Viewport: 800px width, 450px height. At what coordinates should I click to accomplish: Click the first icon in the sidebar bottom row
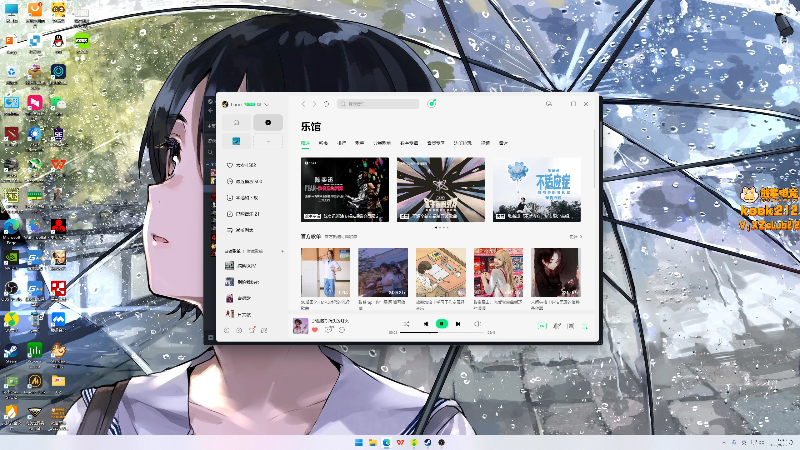coord(227,331)
